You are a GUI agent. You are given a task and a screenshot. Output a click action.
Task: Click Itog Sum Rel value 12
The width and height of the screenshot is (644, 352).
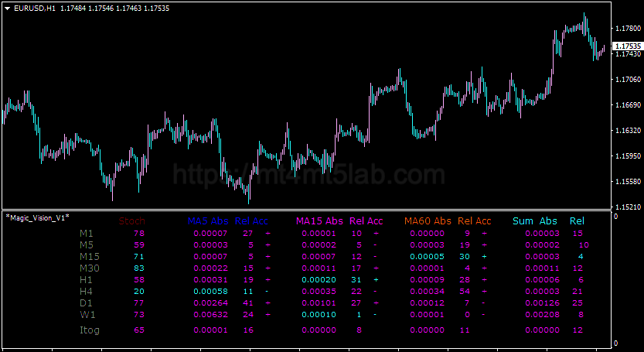pos(578,330)
